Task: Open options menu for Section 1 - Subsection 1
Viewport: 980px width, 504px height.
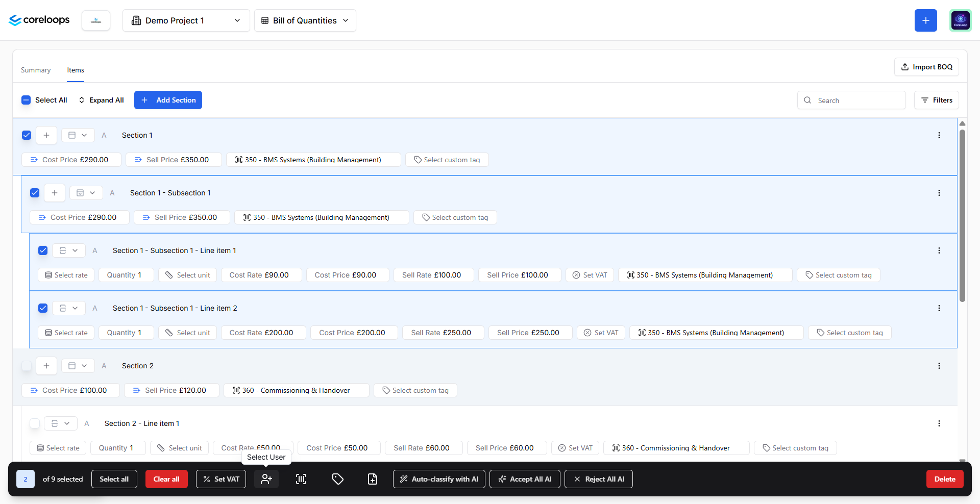Action: (x=939, y=193)
